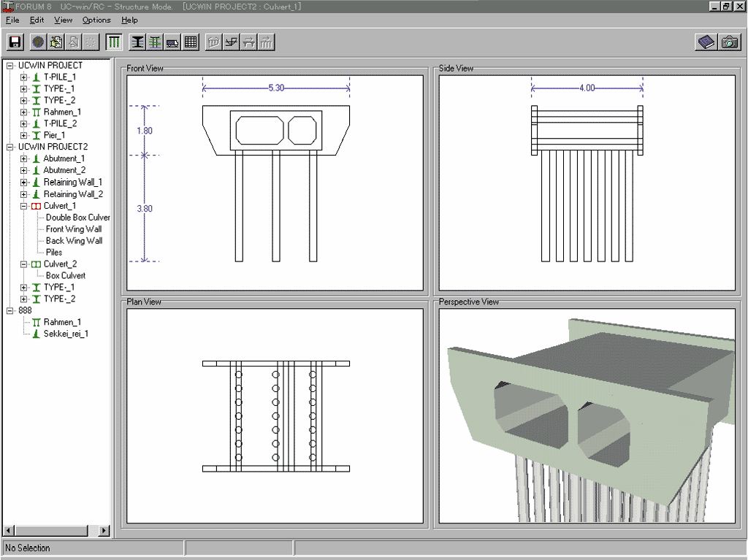
Task: Click the floppy disk Save icon
Action: pyautogui.click(x=15, y=42)
